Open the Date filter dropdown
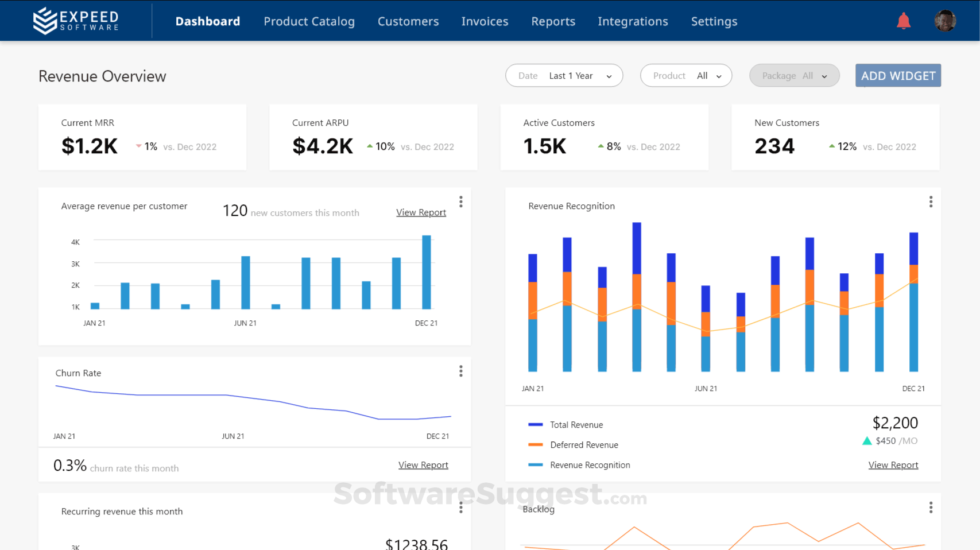The height and width of the screenshot is (550, 980). coord(564,75)
